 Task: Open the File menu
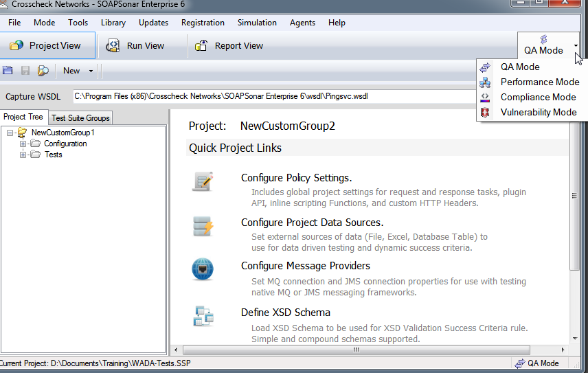coord(14,23)
